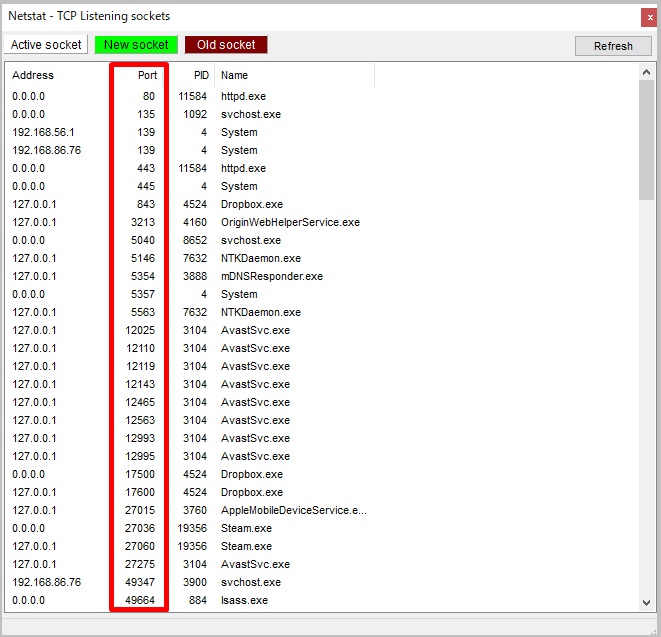
Task: Close the Netstat window
Action: 649,18
